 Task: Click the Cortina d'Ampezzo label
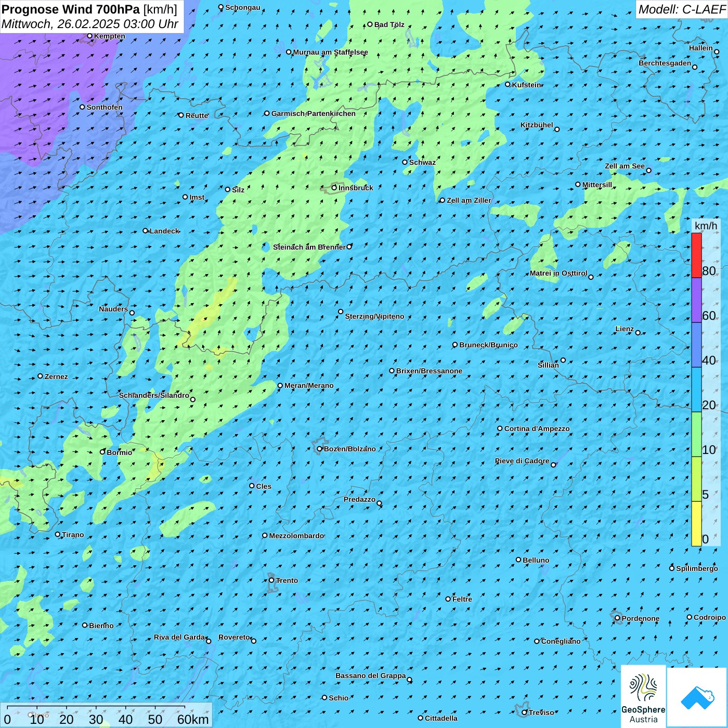click(x=537, y=428)
